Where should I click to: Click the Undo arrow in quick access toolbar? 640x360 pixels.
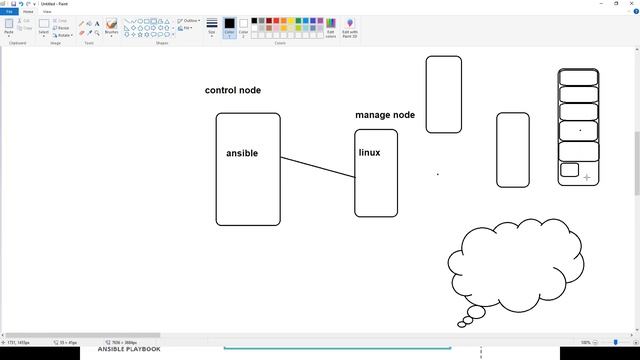click(x=21, y=4)
